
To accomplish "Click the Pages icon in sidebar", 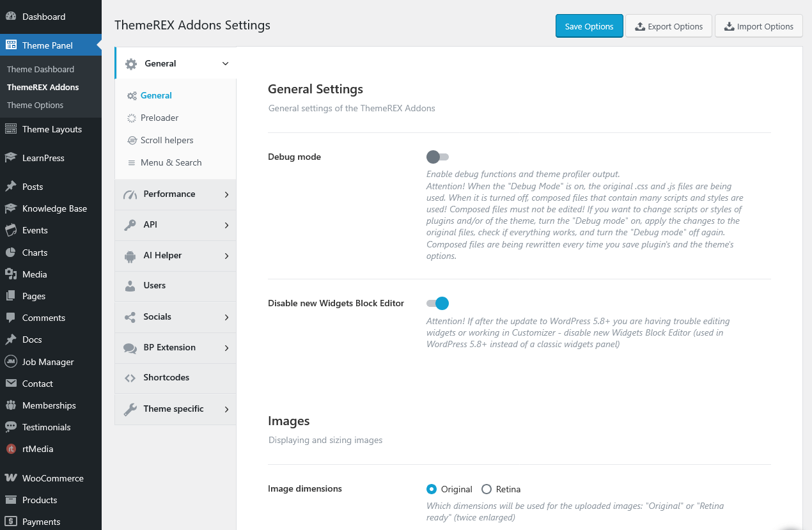I will click(11, 296).
